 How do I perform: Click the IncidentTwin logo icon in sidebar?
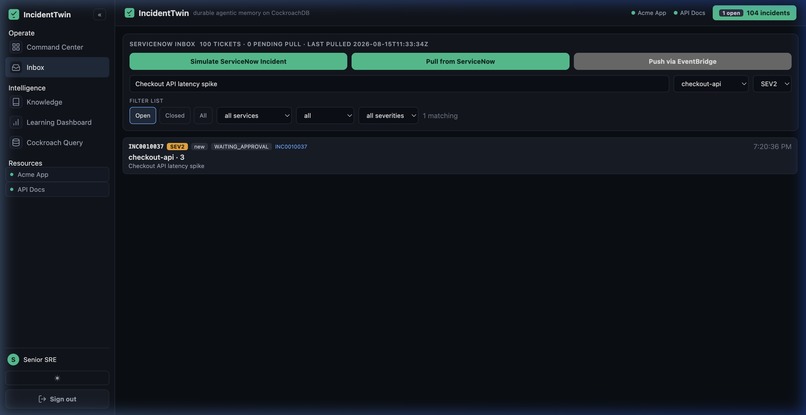[13, 14]
